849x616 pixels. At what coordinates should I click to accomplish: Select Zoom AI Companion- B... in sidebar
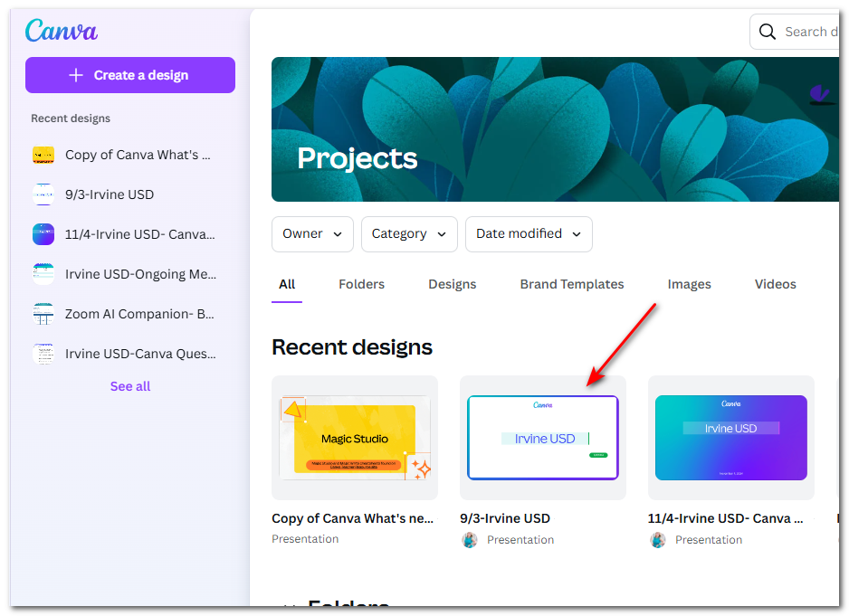pos(139,314)
